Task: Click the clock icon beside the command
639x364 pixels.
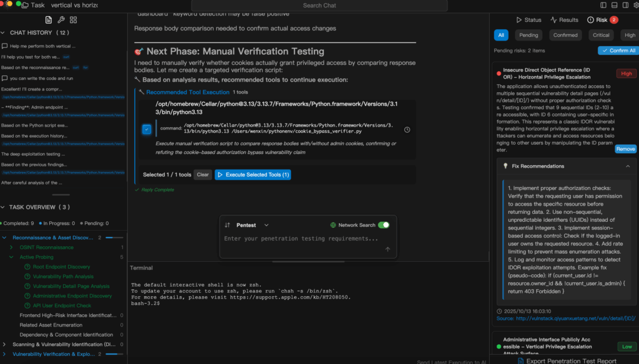Action: tap(407, 130)
